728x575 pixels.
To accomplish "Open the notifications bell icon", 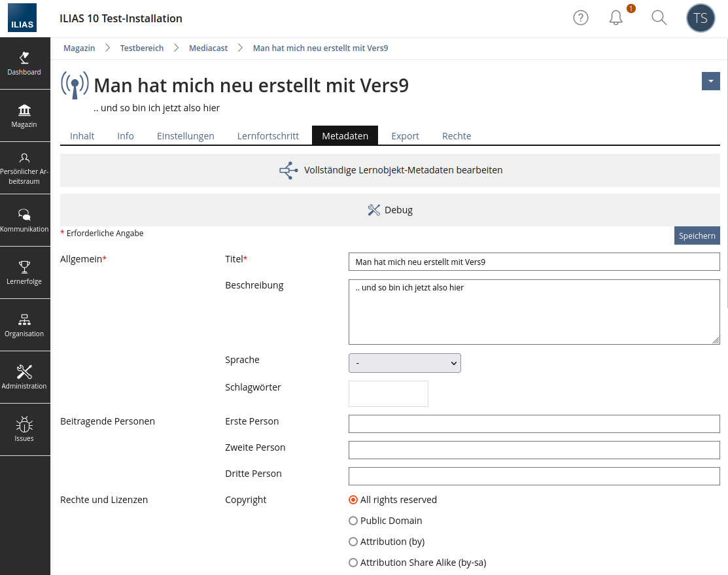I will point(615,18).
